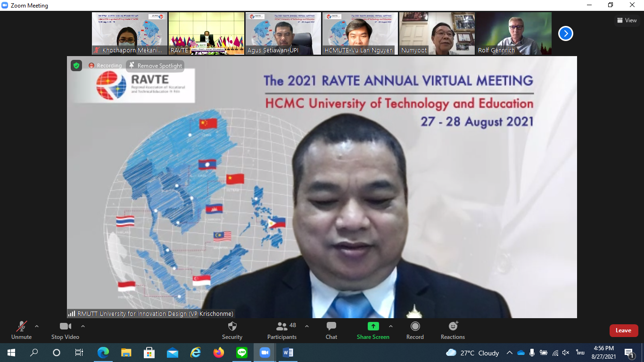Viewport: 644px width, 362px height.
Task: Open clock showing 4:56 PM
Action: pyautogui.click(x=604, y=353)
